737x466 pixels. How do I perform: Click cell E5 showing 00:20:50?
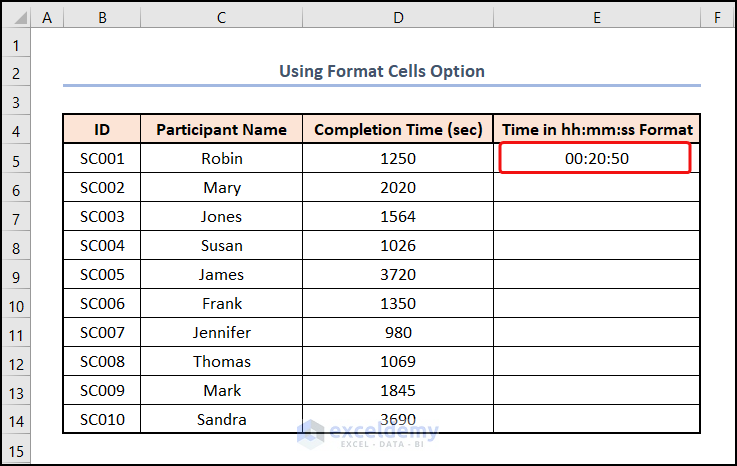tap(596, 158)
